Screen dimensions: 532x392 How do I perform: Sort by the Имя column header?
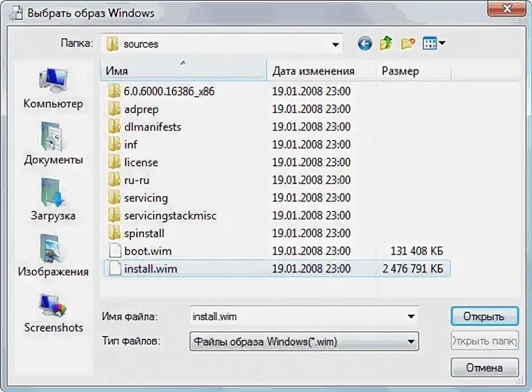point(183,71)
